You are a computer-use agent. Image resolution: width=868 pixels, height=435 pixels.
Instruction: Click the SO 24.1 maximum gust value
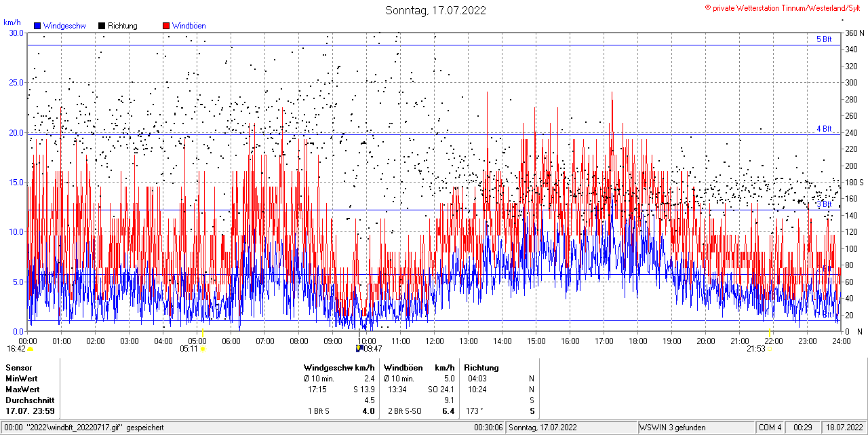click(x=441, y=390)
